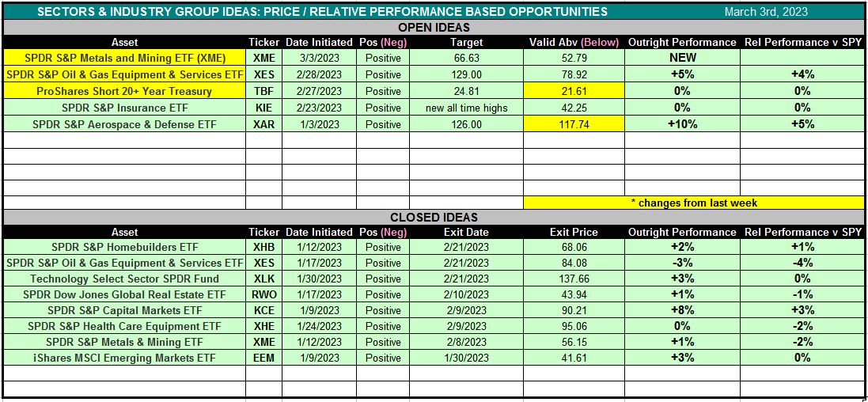Image resolution: width=868 pixels, height=402 pixels.
Task: Click the Exit Date column header
Action: [466, 233]
